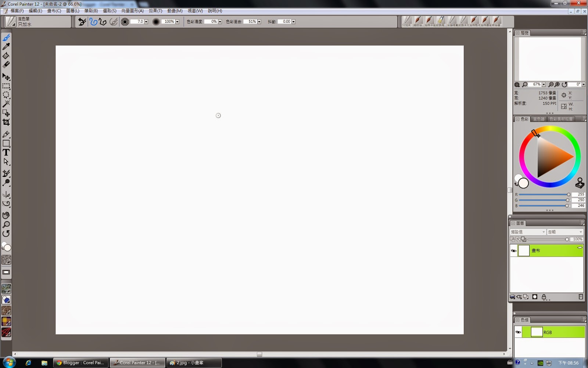Click the new layer button in Layers panel
Image resolution: width=588 pixels, height=368 pixels.
[526, 297]
